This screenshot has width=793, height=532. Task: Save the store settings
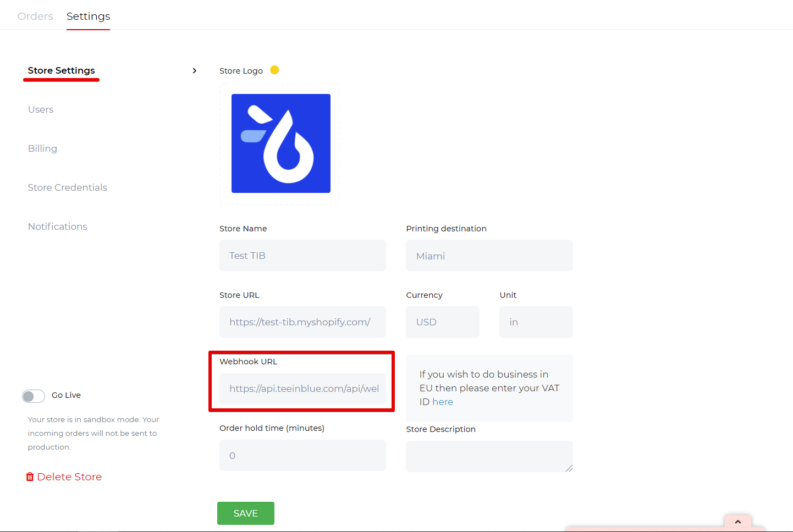click(246, 513)
